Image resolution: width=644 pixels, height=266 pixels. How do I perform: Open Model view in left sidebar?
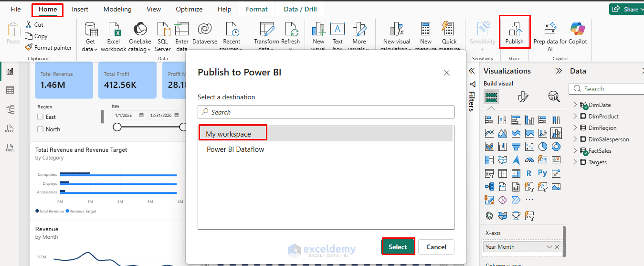[x=10, y=109]
